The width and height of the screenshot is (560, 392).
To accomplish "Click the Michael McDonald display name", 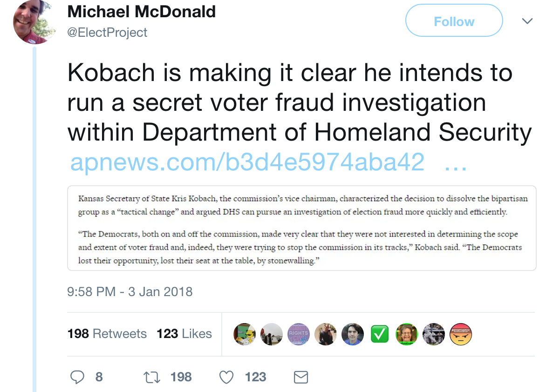I will [x=142, y=12].
